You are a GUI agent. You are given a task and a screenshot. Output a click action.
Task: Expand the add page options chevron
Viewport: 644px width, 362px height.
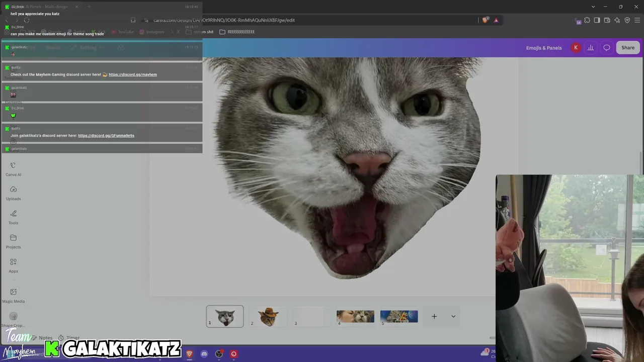(453, 316)
